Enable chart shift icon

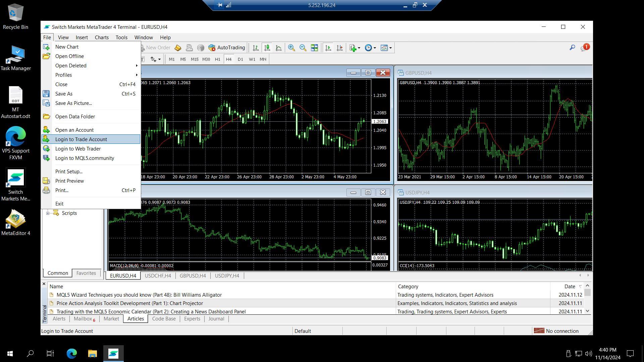point(339,48)
